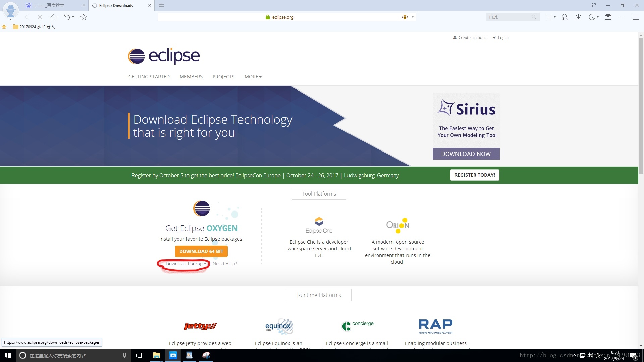Open the GETTING STARTED menu item
The height and width of the screenshot is (362, 644).
click(149, 77)
